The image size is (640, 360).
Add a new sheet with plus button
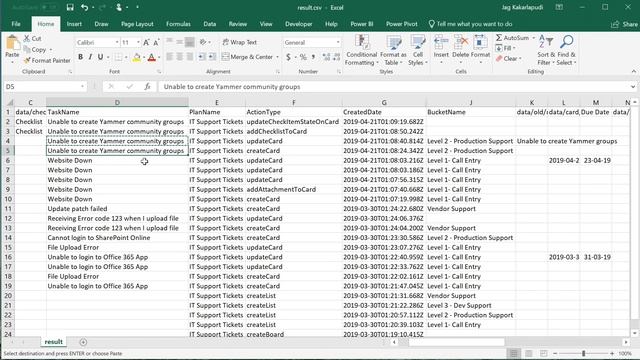point(83,342)
